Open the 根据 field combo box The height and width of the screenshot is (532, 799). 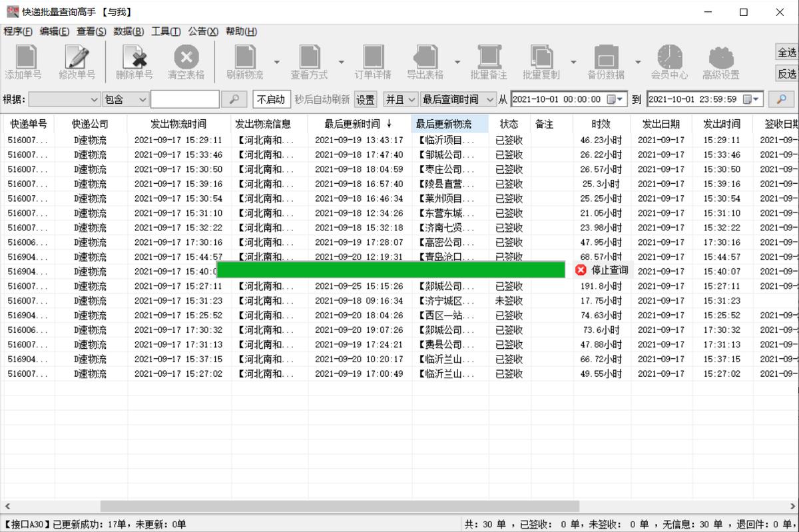coord(65,99)
